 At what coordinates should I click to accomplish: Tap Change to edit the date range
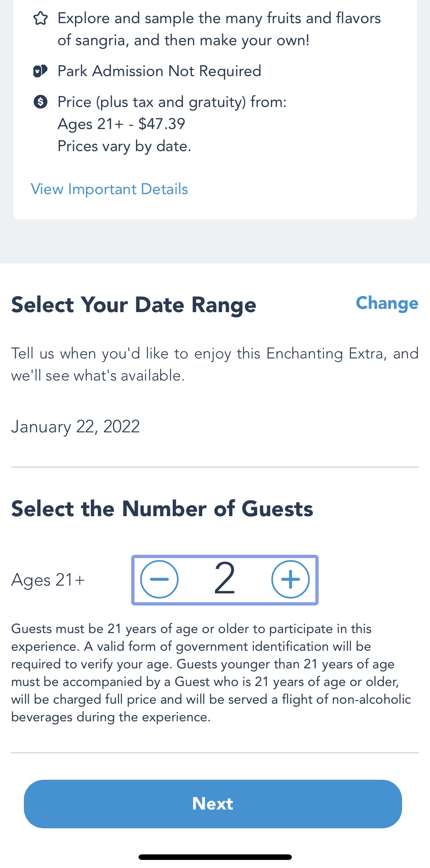pyautogui.click(x=387, y=303)
